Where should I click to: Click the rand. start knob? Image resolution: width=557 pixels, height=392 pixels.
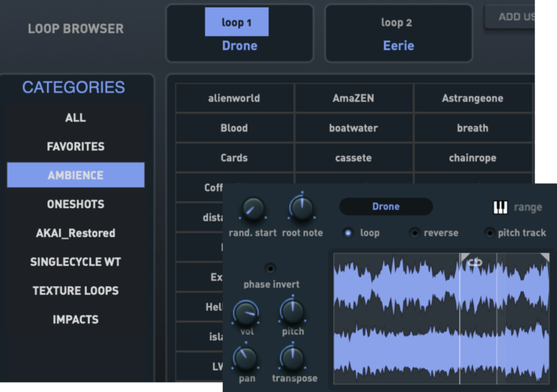[253, 209]
